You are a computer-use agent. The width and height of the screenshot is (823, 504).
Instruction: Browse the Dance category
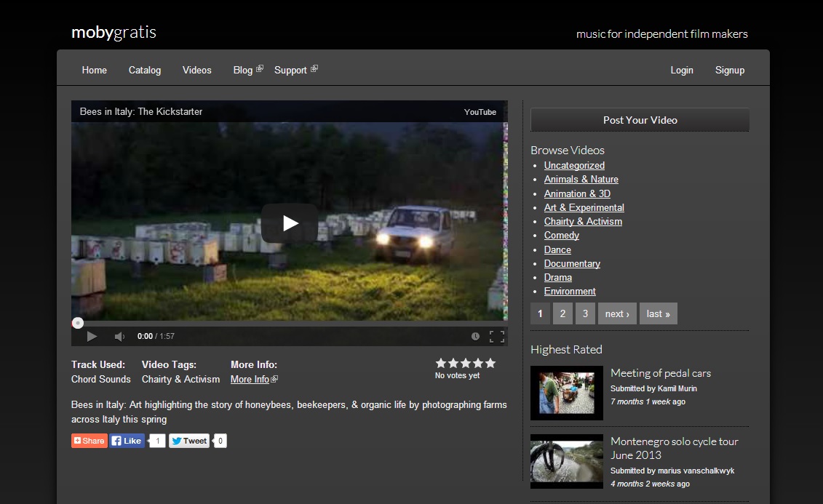coord(557,249)
